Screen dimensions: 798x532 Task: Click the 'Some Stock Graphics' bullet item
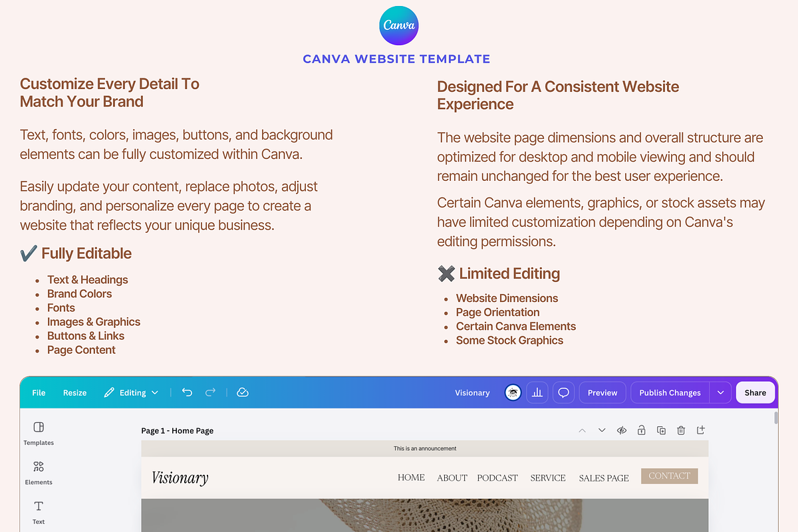[x=509, y=340]
